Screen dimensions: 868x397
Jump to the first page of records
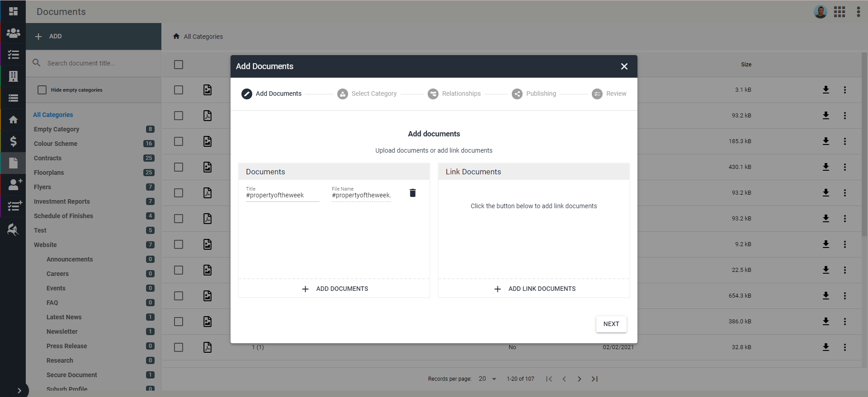(549, 379)
